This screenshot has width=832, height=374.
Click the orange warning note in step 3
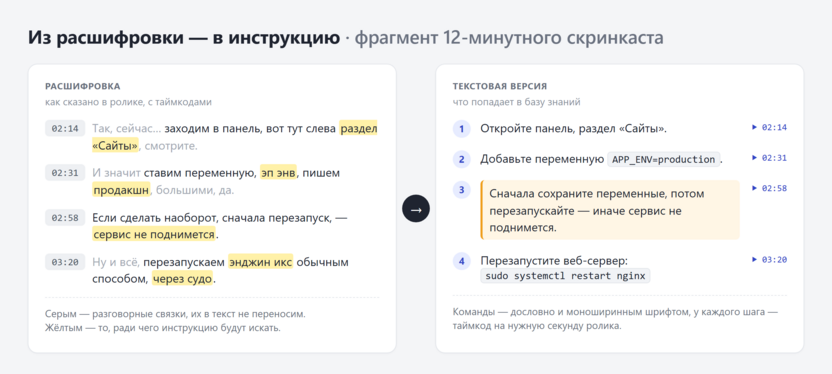pos(610,211)
